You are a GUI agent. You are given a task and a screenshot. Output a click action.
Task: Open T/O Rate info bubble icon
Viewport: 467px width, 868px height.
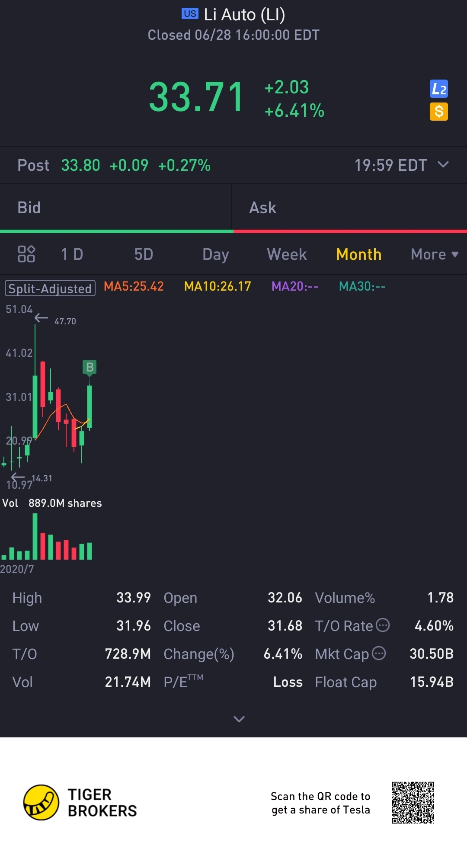click(383, 625)
